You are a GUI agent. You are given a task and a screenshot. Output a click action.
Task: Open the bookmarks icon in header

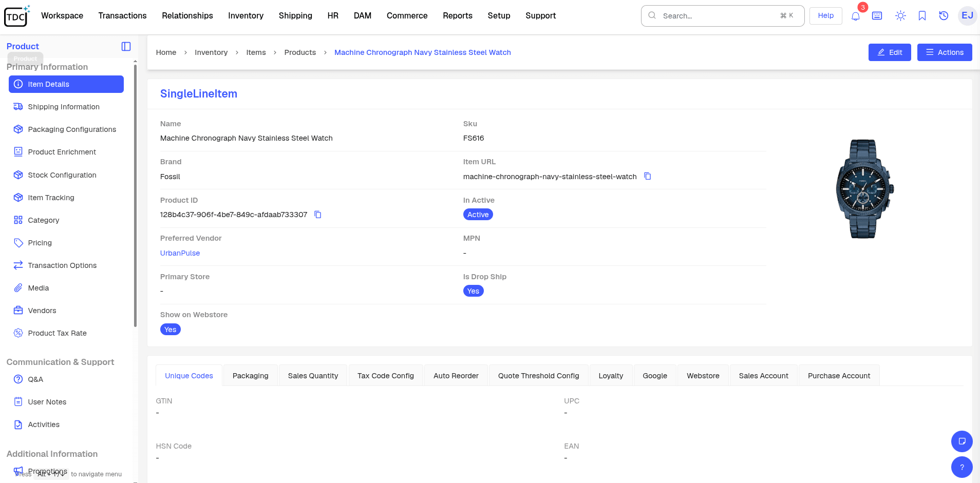click(x=922, y=16)
